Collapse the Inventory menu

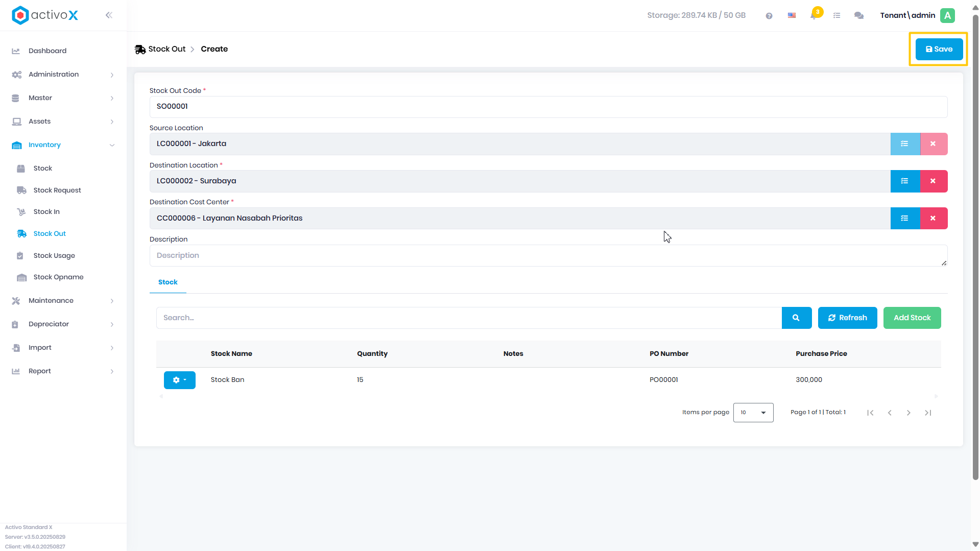click(63, 145)
